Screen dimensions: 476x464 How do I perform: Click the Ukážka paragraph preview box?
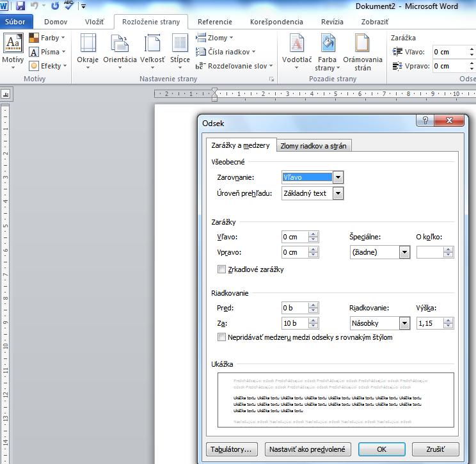[x=335, y=400]
